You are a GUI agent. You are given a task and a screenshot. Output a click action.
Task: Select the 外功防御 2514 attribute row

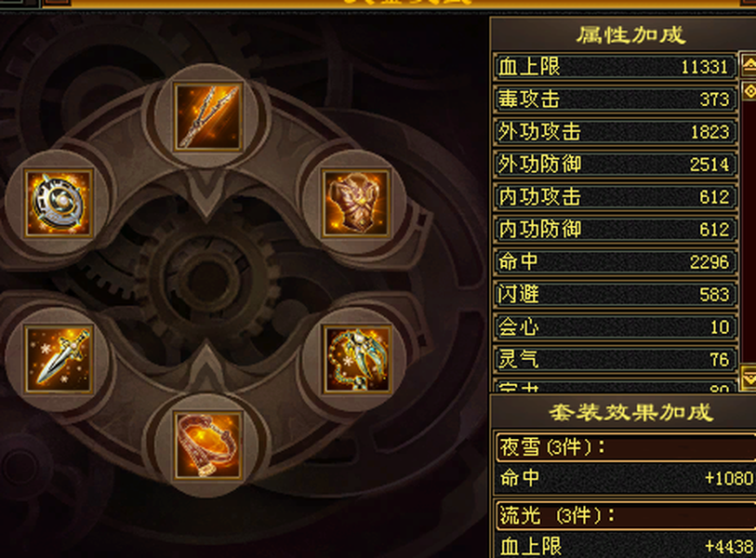(x=616, y=165)
